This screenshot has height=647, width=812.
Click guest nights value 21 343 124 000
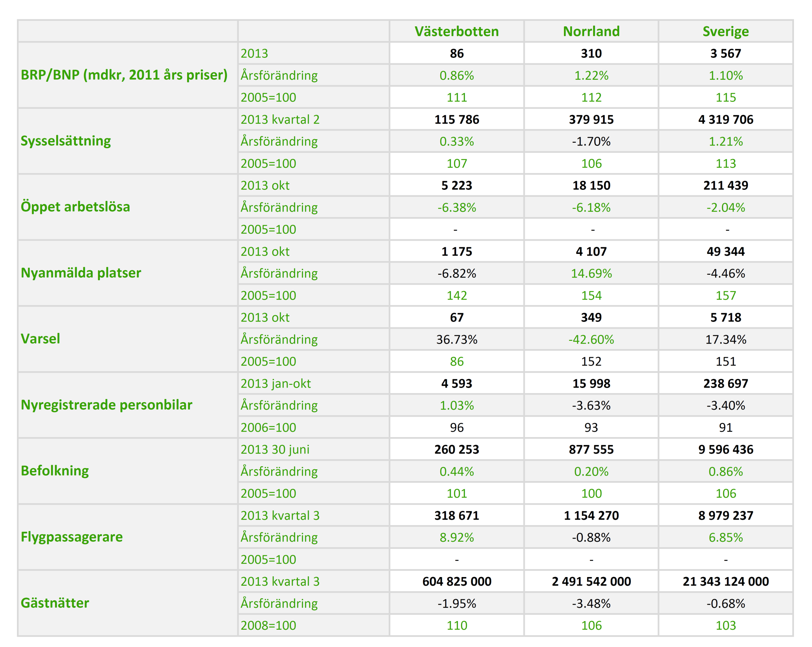[x=726, y=582]
